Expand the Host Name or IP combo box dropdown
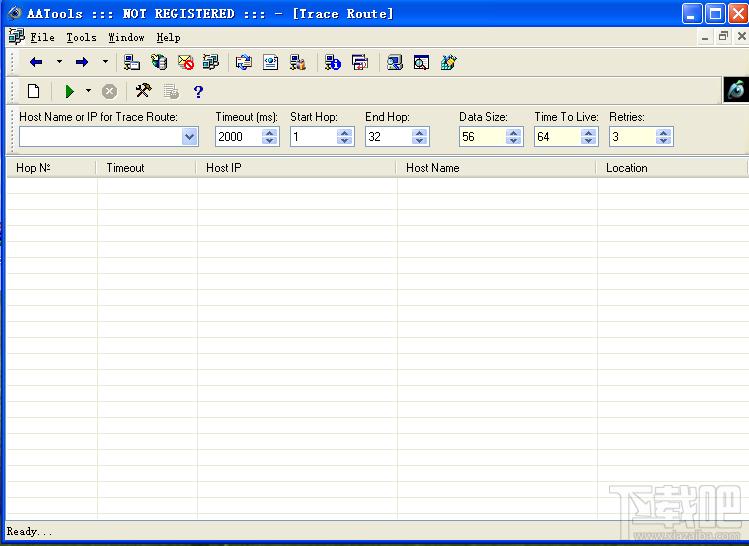This screenshot has width=749, height=546. (x=190, y=137)
